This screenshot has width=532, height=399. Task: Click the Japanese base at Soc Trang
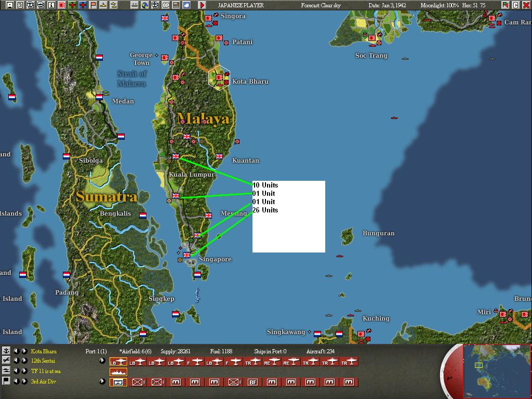(x=372, y=37)
